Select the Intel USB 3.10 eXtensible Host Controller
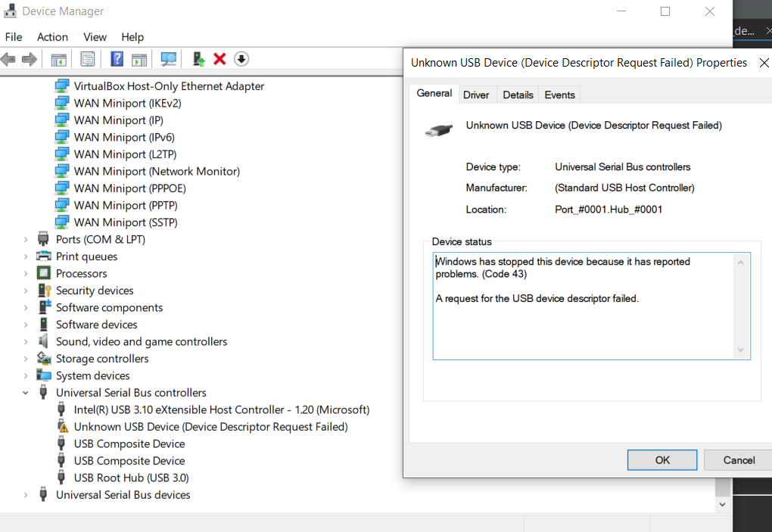772x532 pixels. point(220,409)
